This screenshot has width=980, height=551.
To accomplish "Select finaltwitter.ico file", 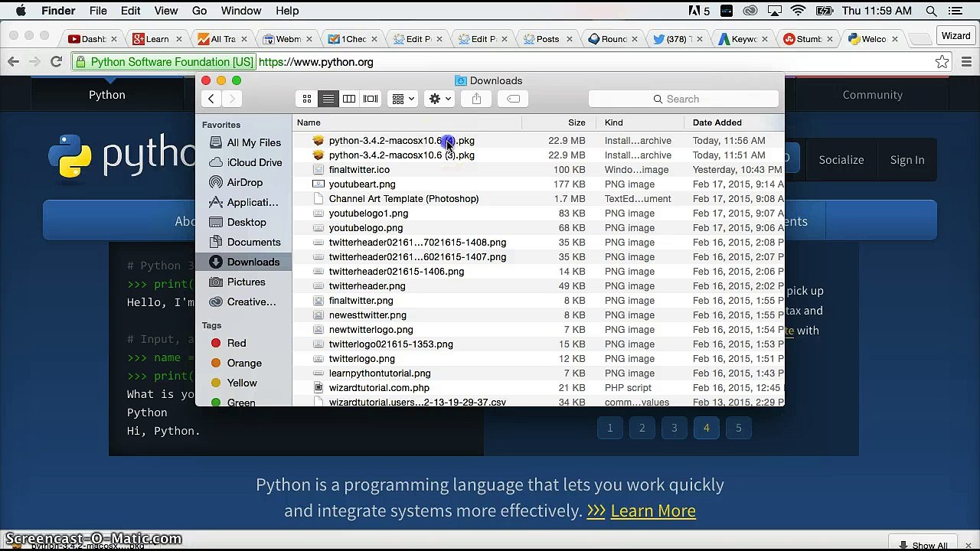I will pos(539,170).
